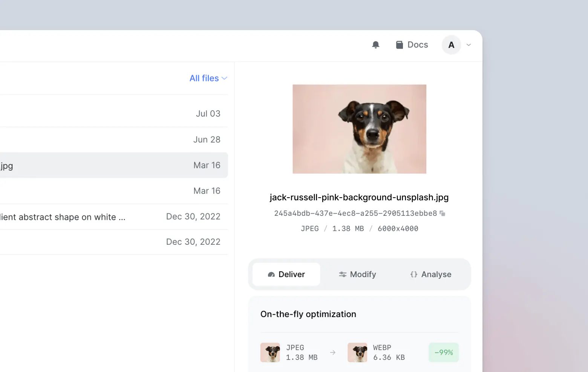
Task: Click the -99% savings badge
Action: pyautogui.click(x=444, y=352)
